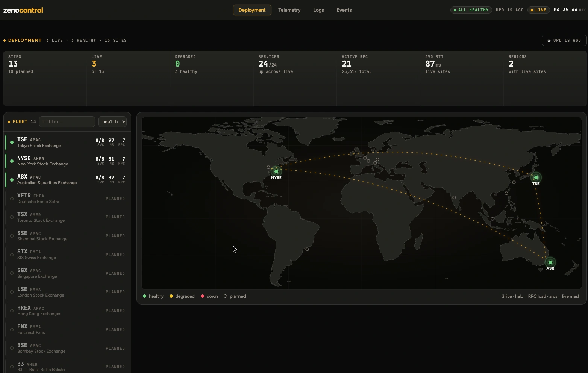
Task: Click the zenocontrol logo
Action: (x=23, y=10)
